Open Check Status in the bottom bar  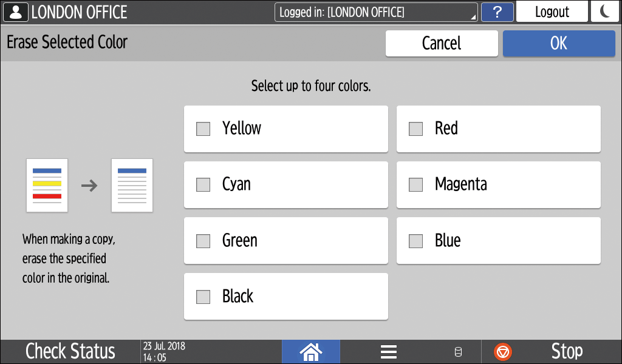(70, 351)
